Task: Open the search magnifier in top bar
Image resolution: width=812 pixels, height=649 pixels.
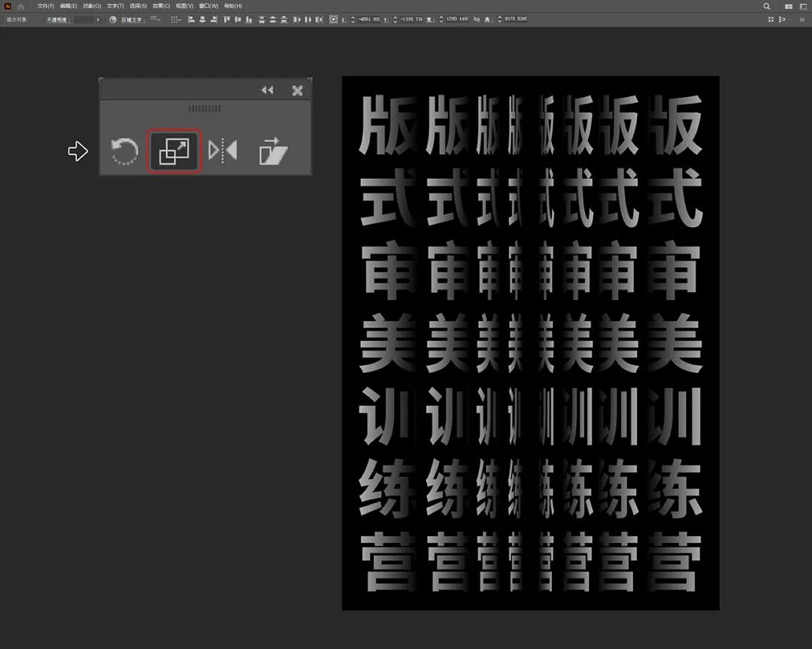Action: tap(767, 6)
